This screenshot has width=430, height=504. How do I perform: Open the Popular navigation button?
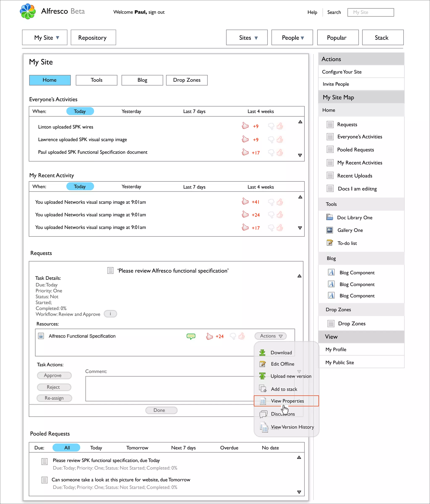[338, 37]
